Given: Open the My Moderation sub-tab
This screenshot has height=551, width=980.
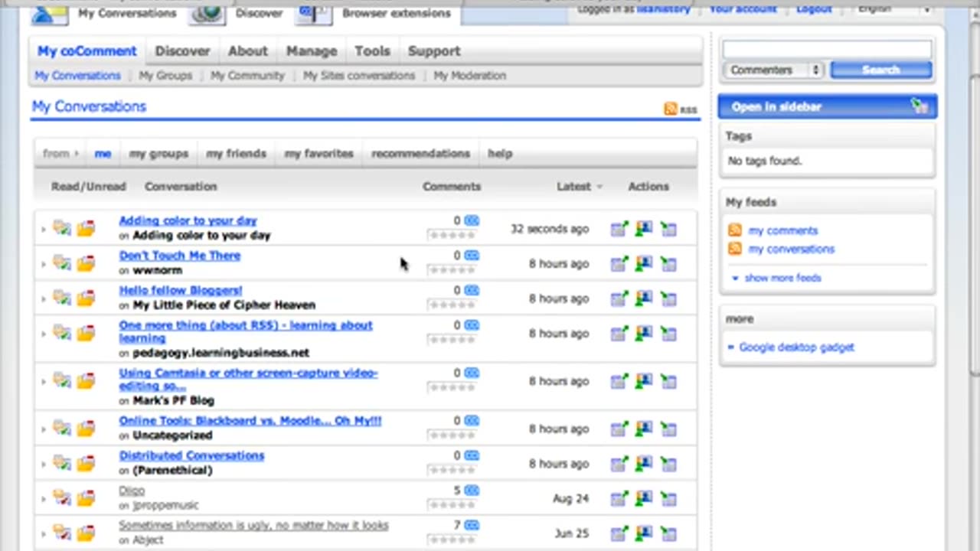Looking at the screenshot, I should click(x=469, y=75).
